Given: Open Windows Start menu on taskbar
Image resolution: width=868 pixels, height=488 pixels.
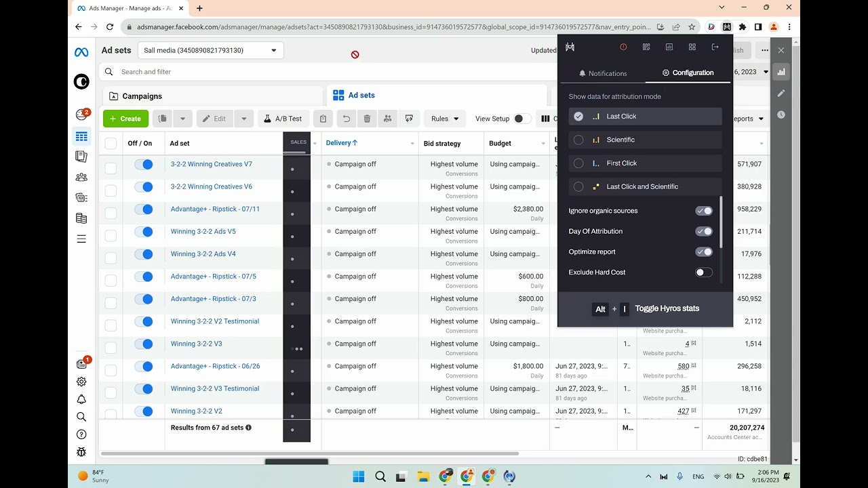Looking at the screenshot, I should point(359,476).
